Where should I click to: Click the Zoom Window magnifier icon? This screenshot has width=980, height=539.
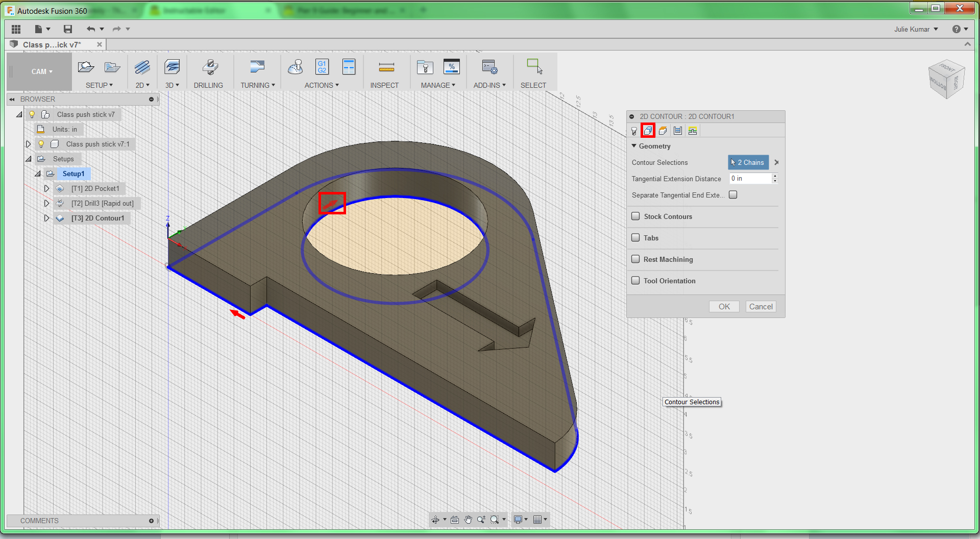pos(495,520)
